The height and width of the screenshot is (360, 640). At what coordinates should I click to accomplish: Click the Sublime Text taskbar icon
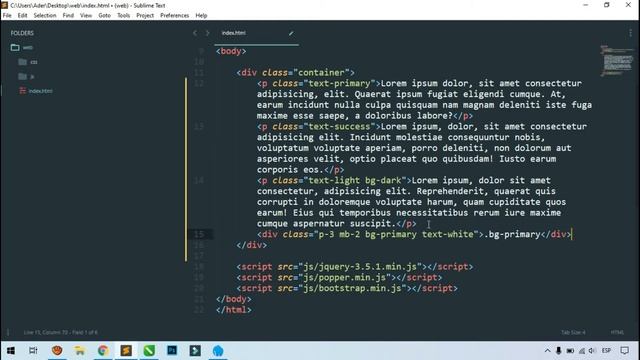coord(126,351)
